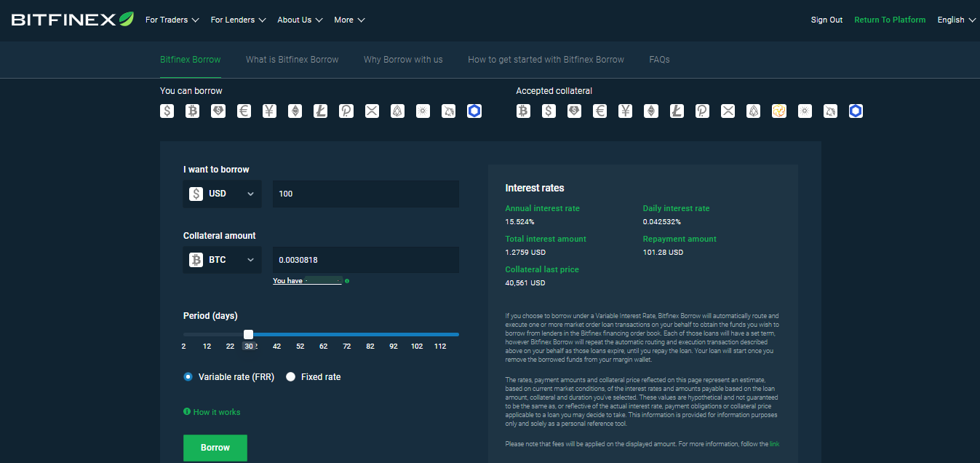Click the Period days slider handle

[249, 334]
